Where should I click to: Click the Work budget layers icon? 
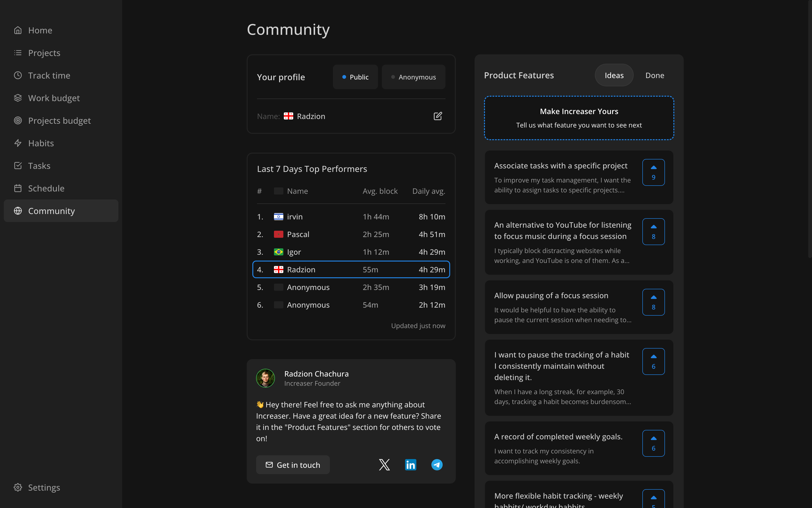18,98
